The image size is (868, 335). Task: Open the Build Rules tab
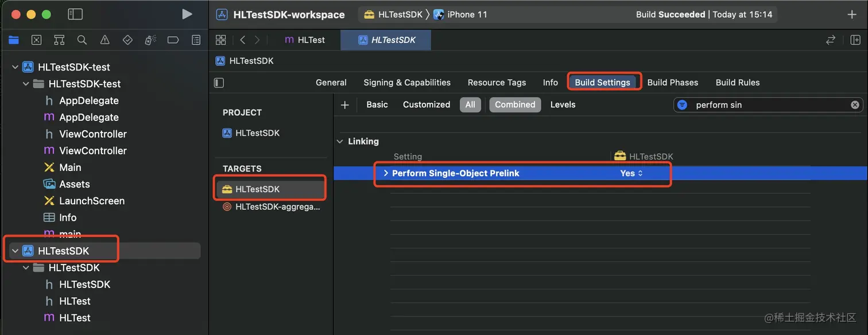[x=738, y=83]
